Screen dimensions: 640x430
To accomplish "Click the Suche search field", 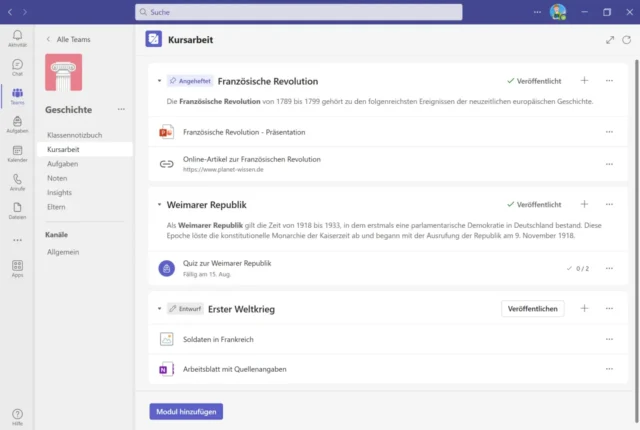I will click(x=299, y=12).
